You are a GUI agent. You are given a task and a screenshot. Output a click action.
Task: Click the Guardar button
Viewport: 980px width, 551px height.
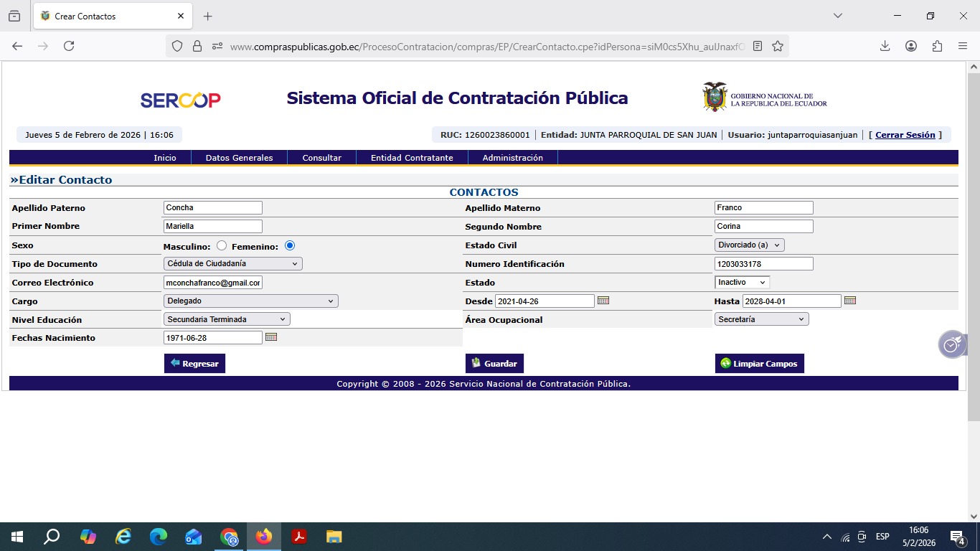point(494,364)
